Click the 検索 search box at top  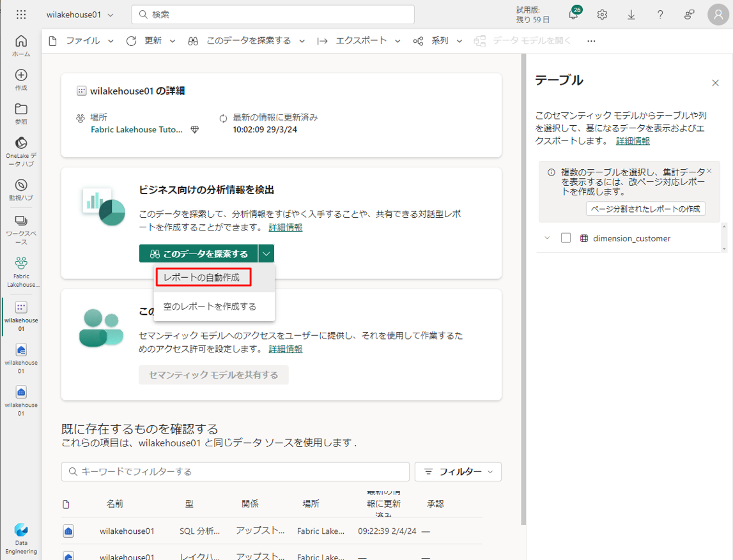(273, 15)
